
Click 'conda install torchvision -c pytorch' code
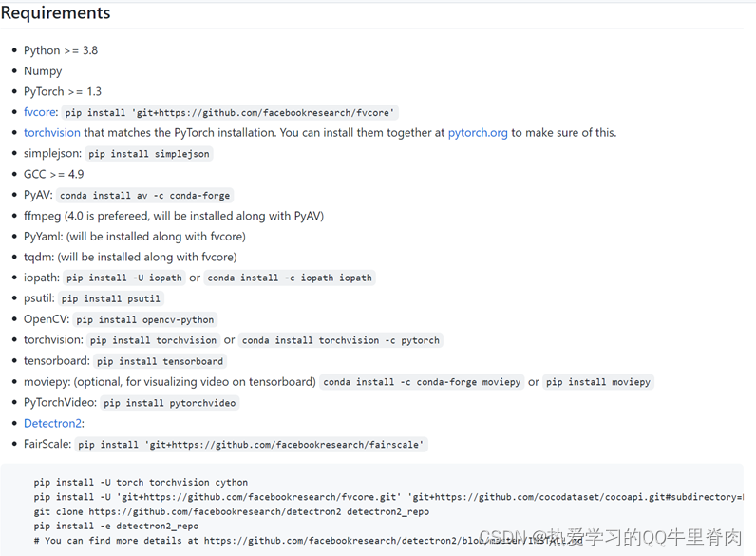click(341, 341)
